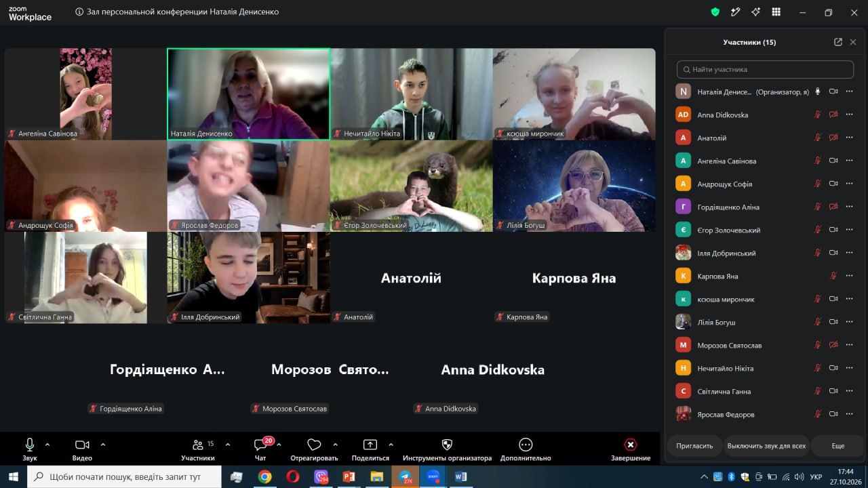Start screen sharing with Поделиться
This screenshot has width=868, height=488.
[x=370, y=449]
